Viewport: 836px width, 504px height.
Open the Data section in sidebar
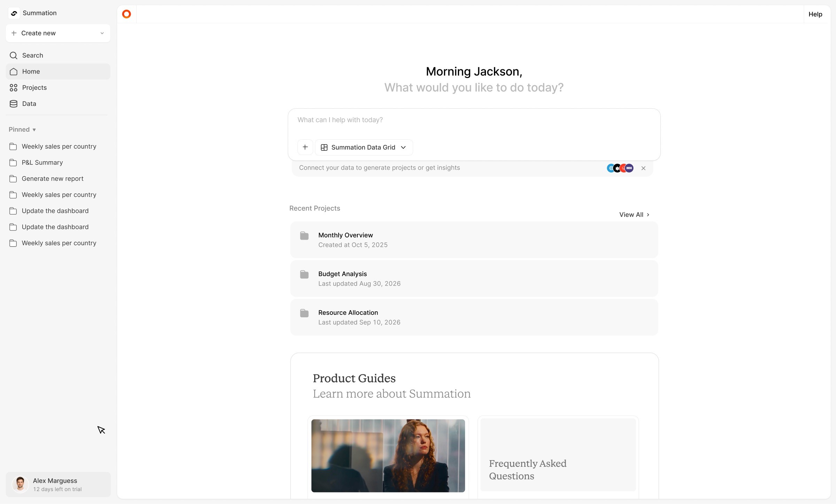pyautogui.click(x=29, y=104)
